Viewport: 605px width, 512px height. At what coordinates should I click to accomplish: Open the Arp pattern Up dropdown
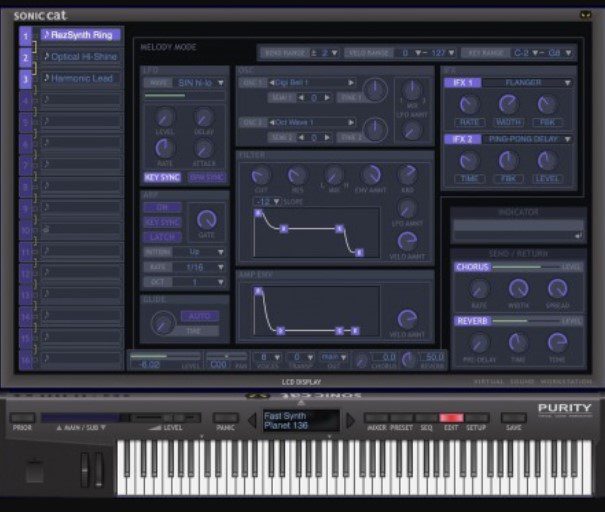click(x=199, y=252)
